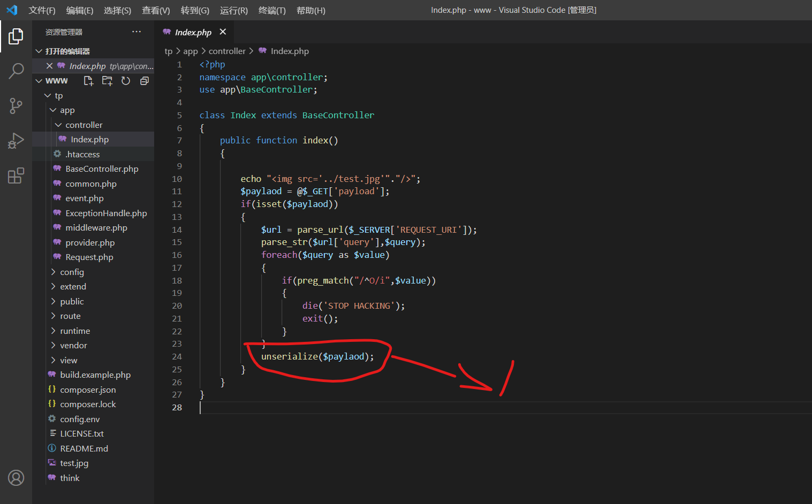Refresh the file explorer
812x504 pixels.
point(126,81)
